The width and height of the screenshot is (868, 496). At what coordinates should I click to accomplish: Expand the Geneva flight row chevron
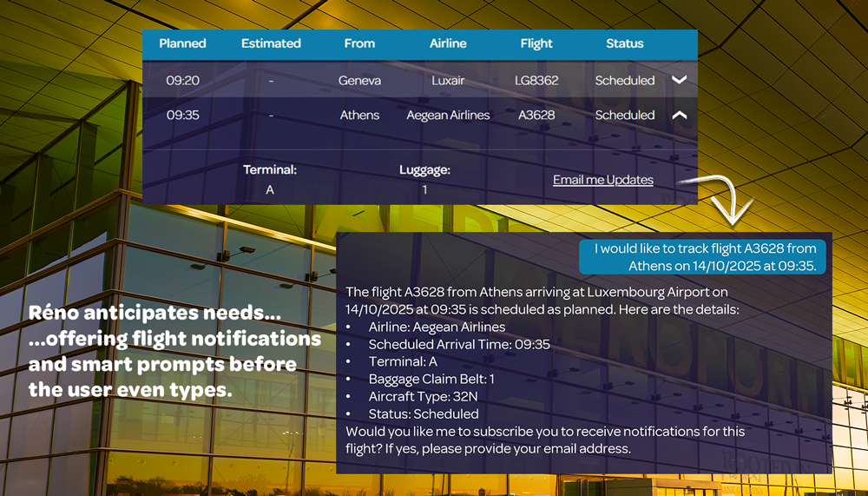click(x=680, y=80)
